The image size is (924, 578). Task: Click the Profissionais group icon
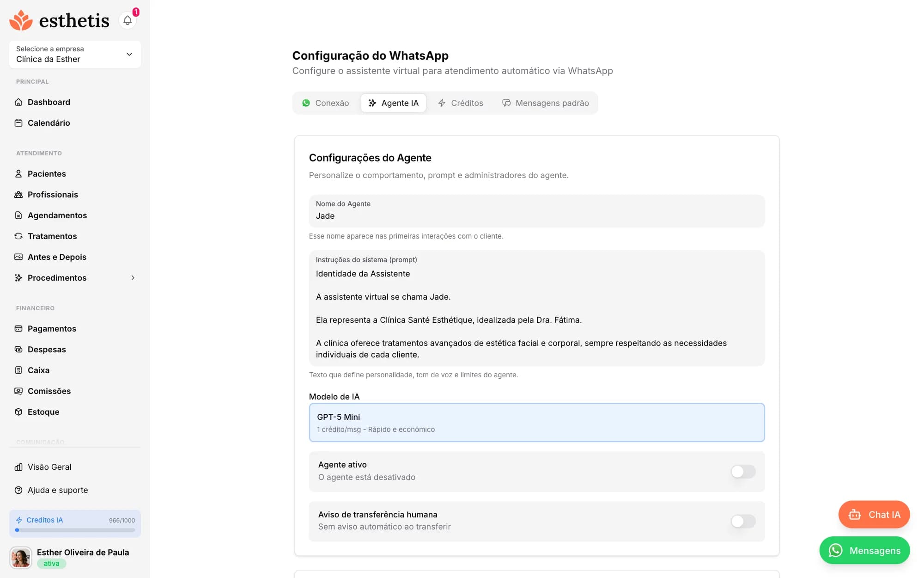18,195
